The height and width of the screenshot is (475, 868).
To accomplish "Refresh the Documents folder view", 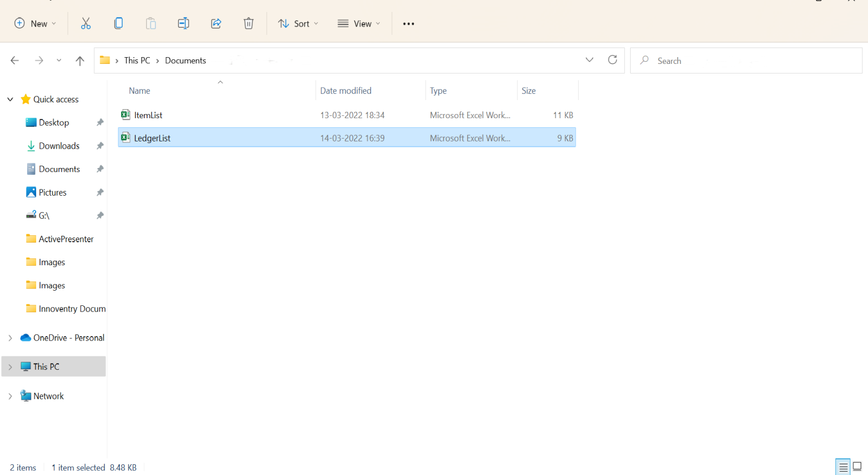I will coord(613,60).
